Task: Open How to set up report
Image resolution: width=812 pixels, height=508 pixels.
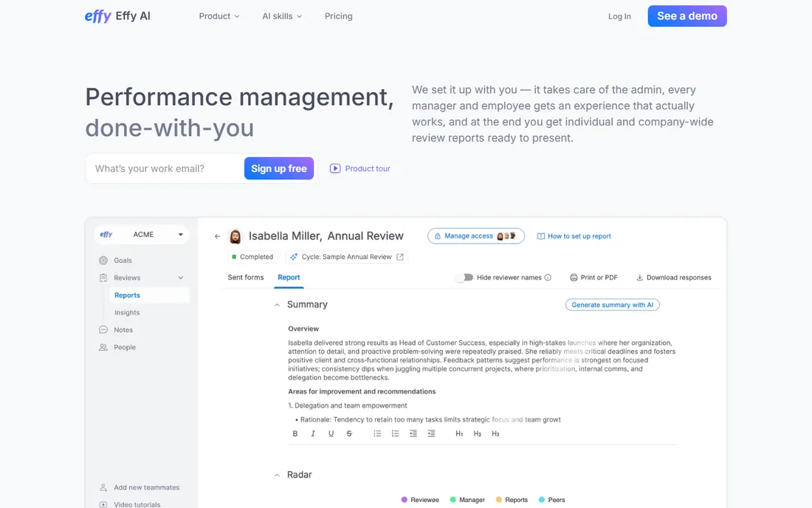Action: (x=574, y=236)
